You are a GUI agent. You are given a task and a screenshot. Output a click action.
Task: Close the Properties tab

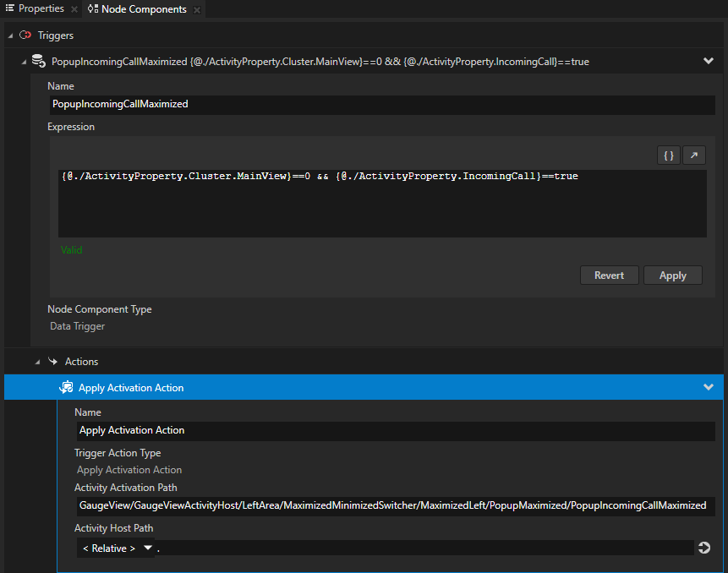click(x=74, y=9)
